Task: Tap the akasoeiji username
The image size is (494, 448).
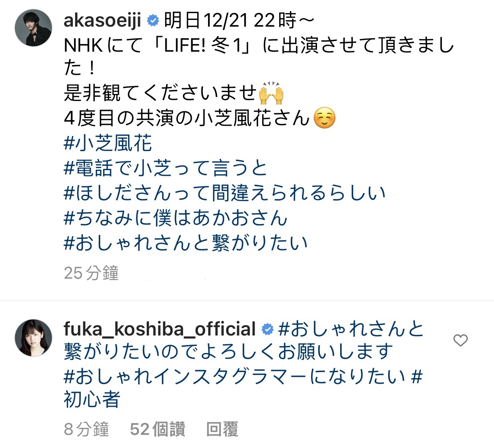Action: tap(103, 21)
